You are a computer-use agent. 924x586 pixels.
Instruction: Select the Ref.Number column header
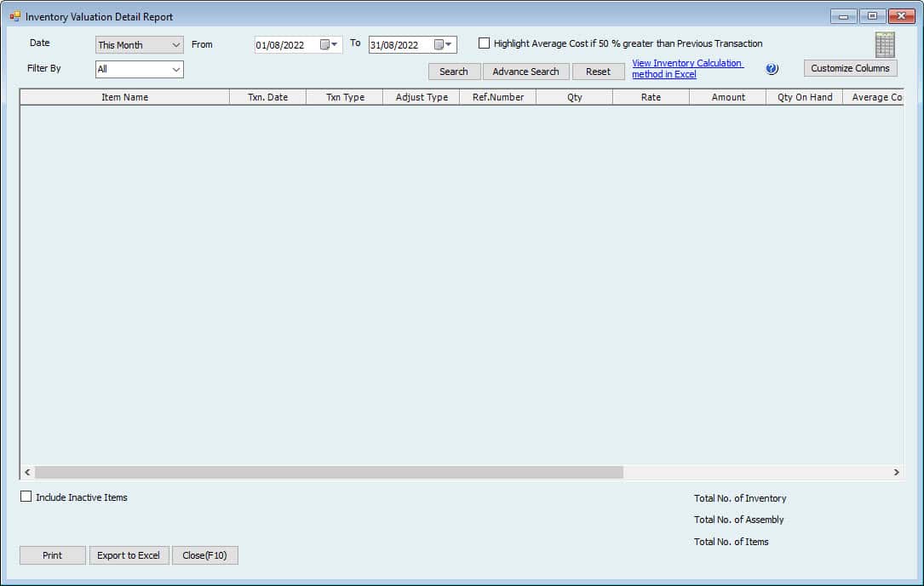tap(498, 97)
